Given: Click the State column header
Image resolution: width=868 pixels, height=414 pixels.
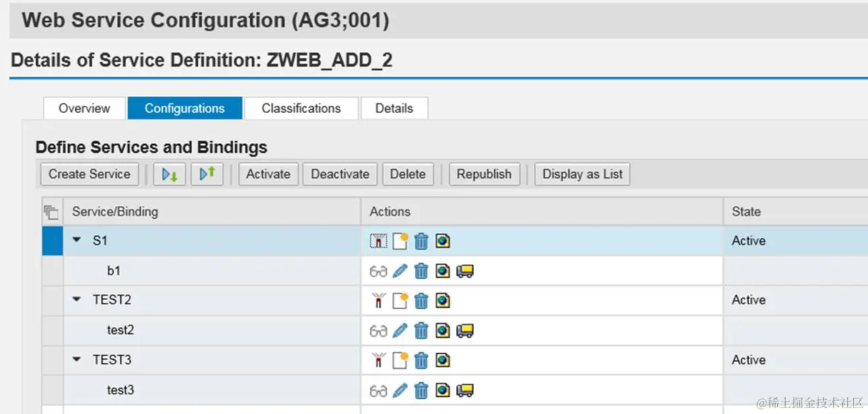Looking at the screenshot, I should (796, 212).
